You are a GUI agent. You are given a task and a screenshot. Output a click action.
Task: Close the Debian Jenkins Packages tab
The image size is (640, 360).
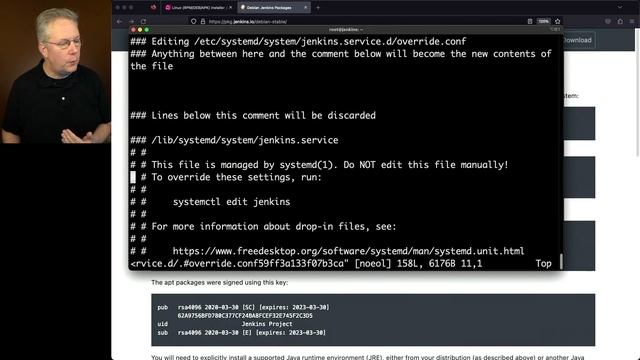pyautogui.click(x=305, y=7)
